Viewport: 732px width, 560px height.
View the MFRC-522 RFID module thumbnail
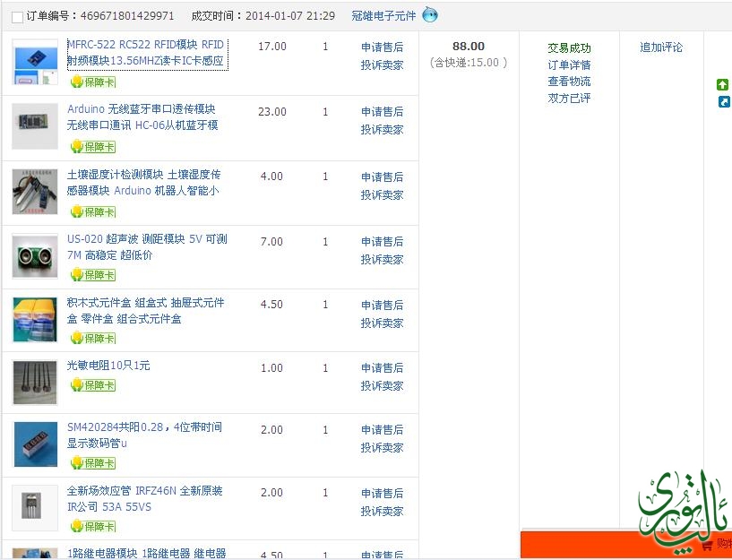35,62
